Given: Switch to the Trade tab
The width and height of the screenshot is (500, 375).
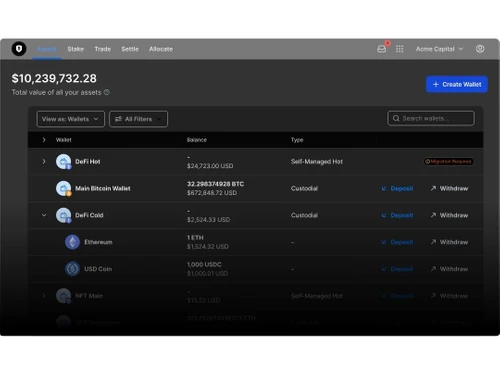Looking at the screenshot, I should click(x=103, y=49).
